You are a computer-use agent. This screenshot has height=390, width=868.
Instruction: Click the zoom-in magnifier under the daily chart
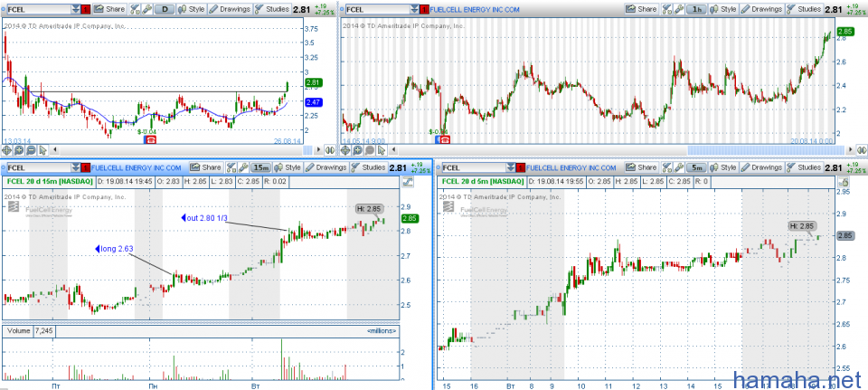click(x=19, y=150)
